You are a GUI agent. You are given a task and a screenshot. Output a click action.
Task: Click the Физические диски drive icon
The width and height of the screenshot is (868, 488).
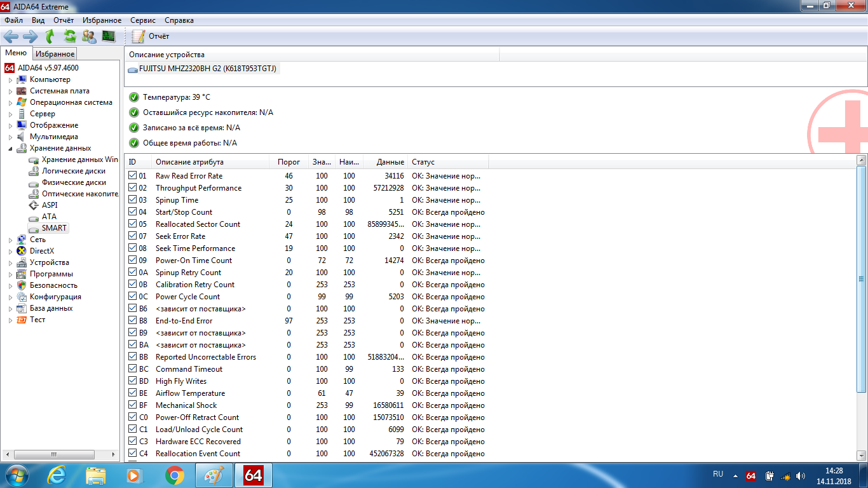point(34,182)
